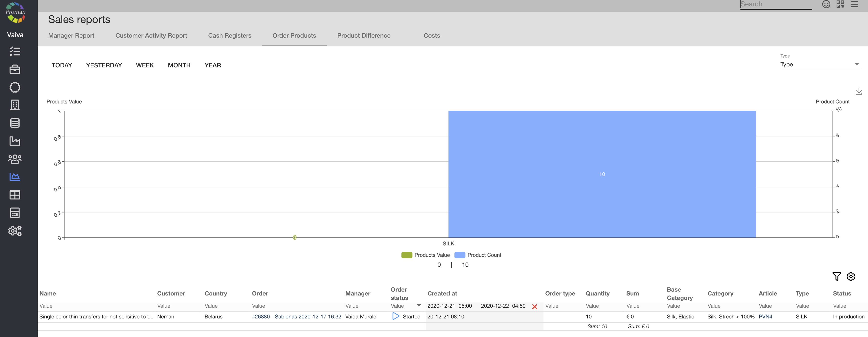
Task: Clear the Created at date filter
Action: pos(534,306)
